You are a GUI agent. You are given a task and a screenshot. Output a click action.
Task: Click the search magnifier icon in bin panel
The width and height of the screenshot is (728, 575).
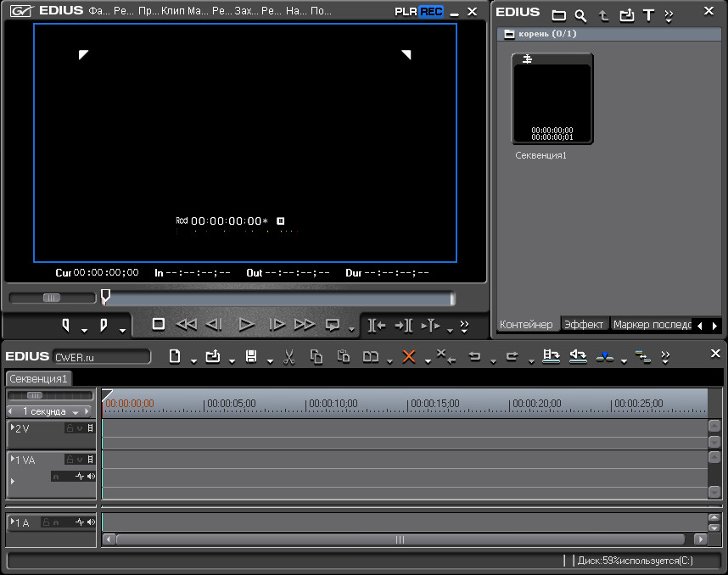580,15
